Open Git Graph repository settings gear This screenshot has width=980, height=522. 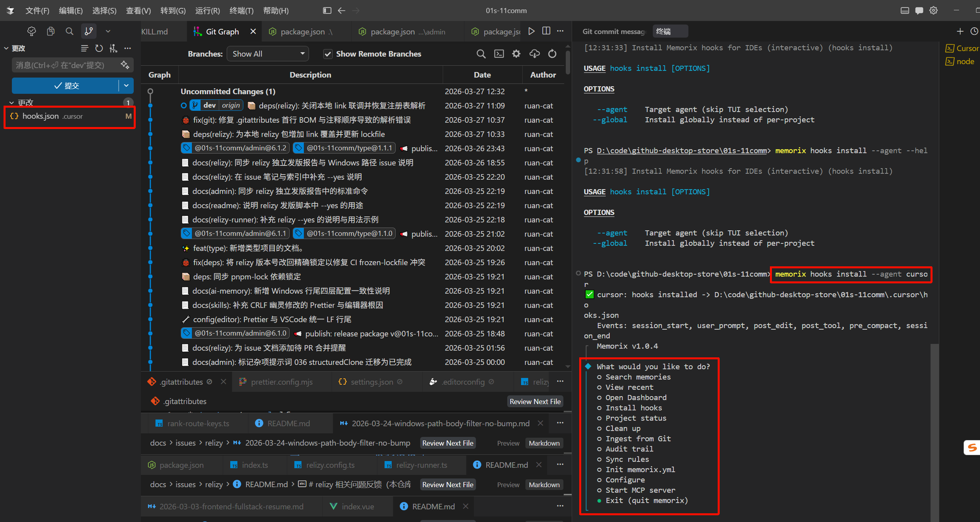click(x=516, y=54)
